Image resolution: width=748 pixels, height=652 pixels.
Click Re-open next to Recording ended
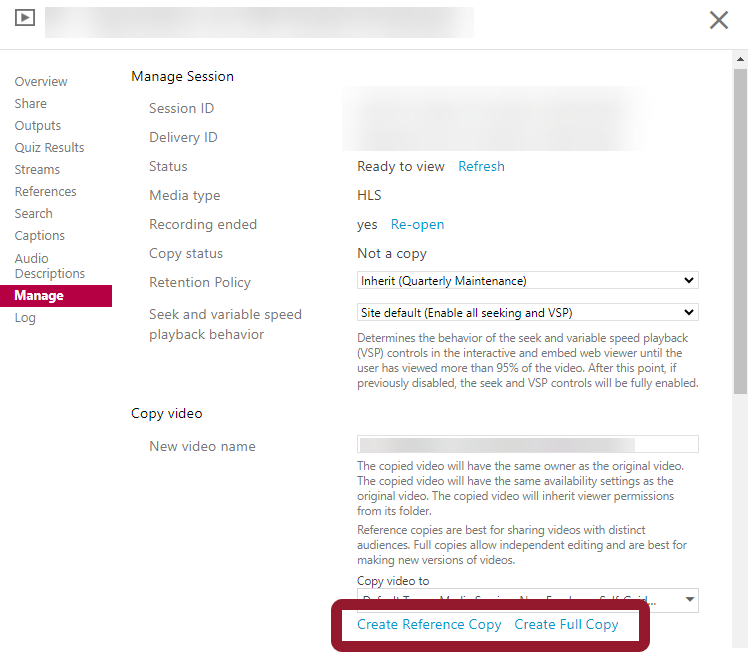417,225
